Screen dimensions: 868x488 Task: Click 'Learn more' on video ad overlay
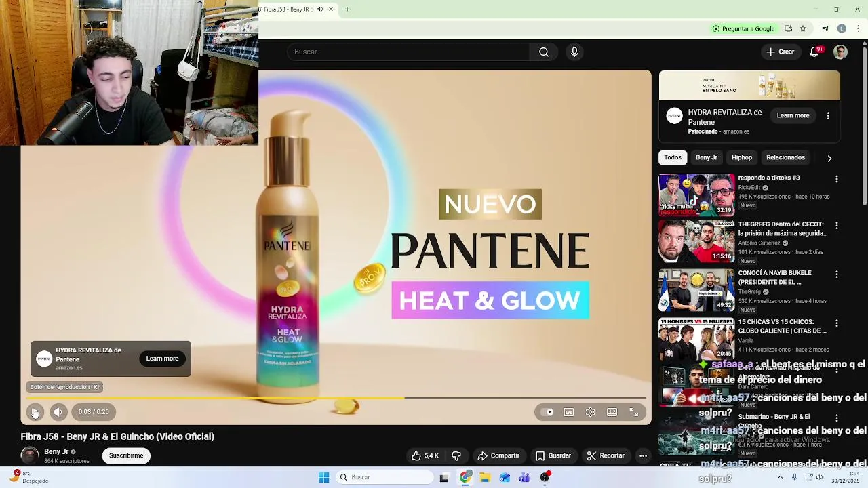pos(162,359)
